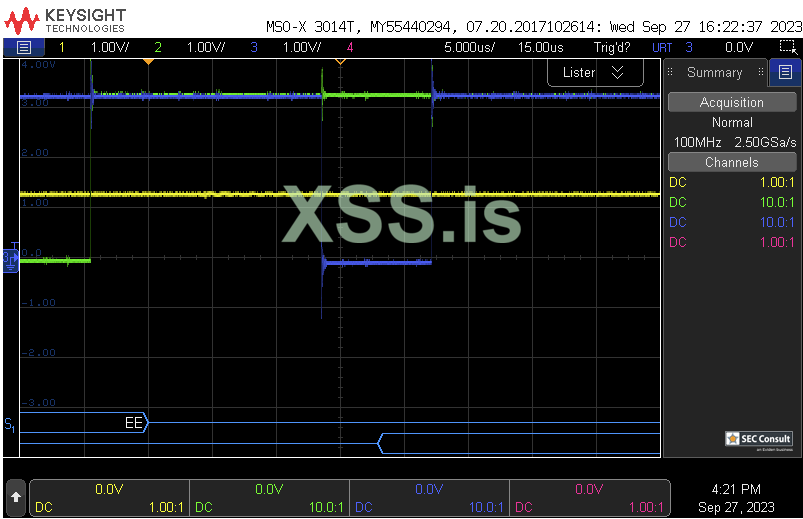Screen dimensions: 803x519
Task: Select channel 4 label
Action: click(x=350, y=48)
